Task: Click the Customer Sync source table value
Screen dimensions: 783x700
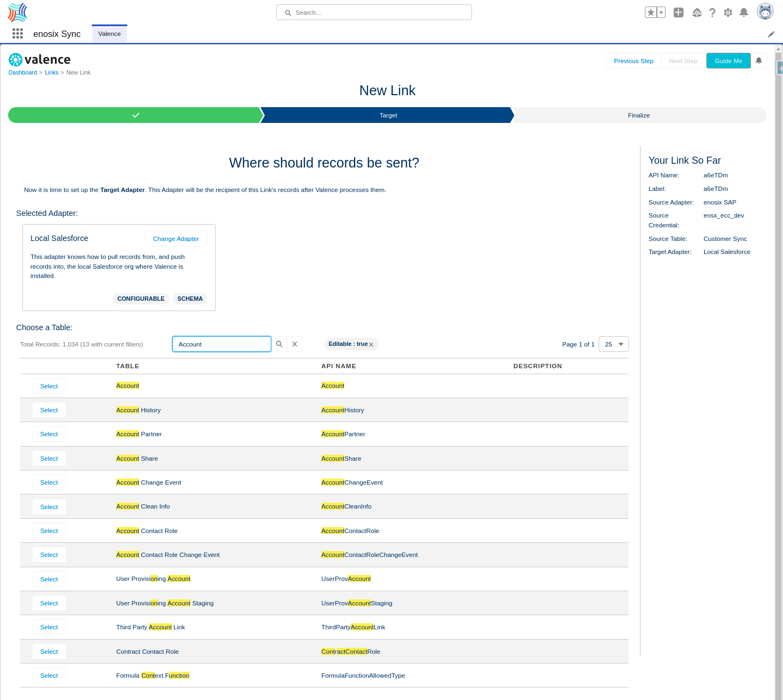Action: tap(725, 239)
